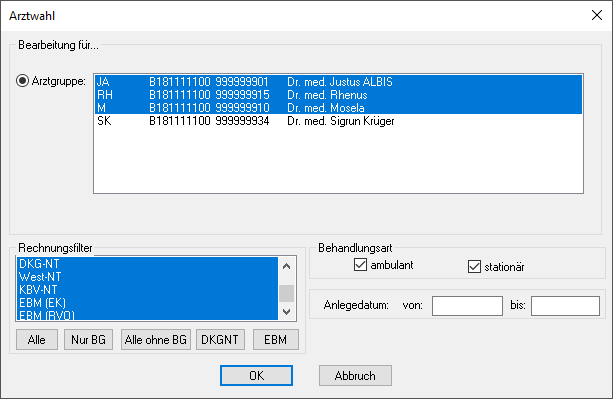
Task: Click the Rechnungsfilter scroll up arrow
Action: (x=287, y=266)
